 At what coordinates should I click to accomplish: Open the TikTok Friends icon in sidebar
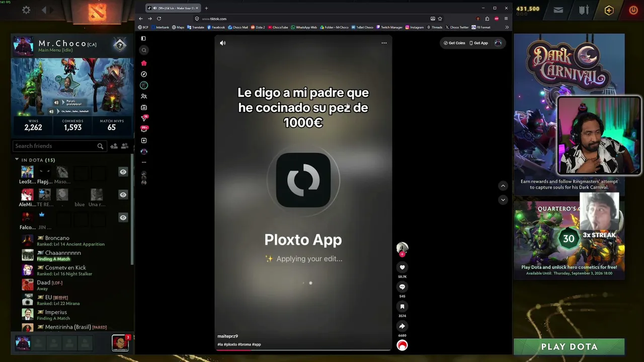click(143, 96)
